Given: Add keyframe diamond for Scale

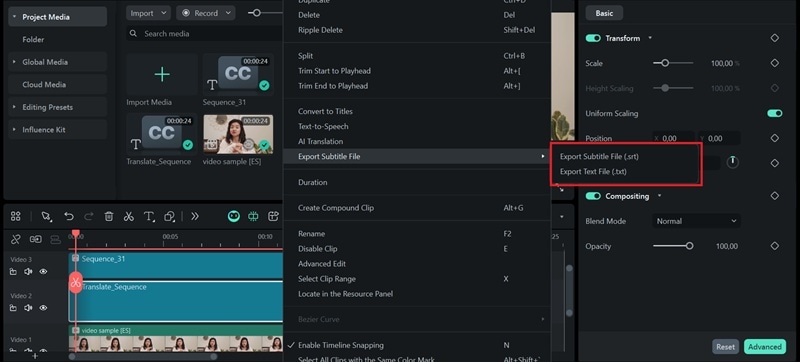Looking at the screenshot, I should [x=774, y=63].
